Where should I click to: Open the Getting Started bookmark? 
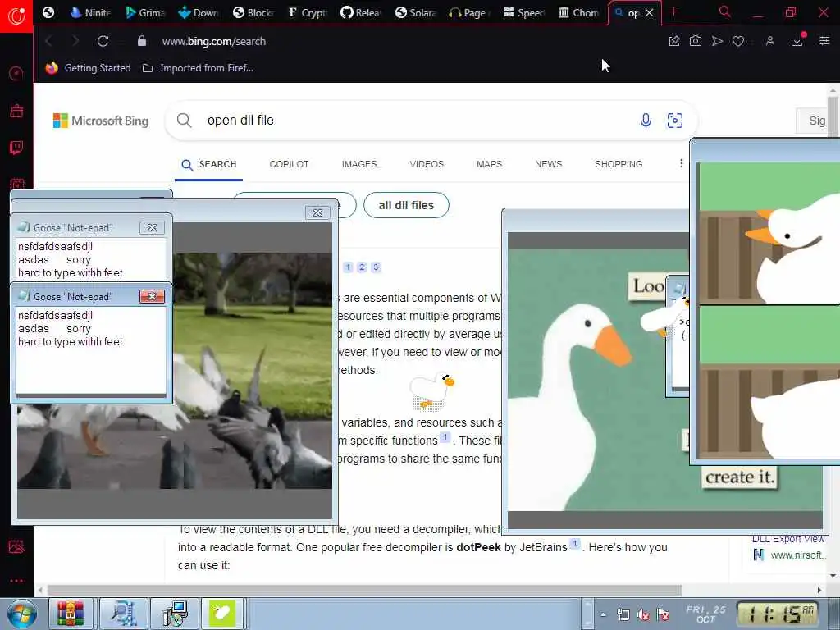pos(88,68)
